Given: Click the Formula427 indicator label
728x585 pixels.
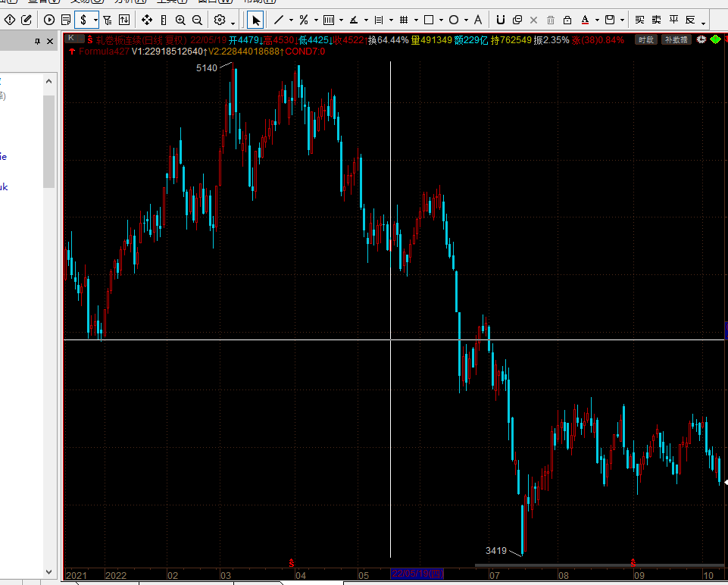Looking at the screenshot, I should tap(104, 52).
